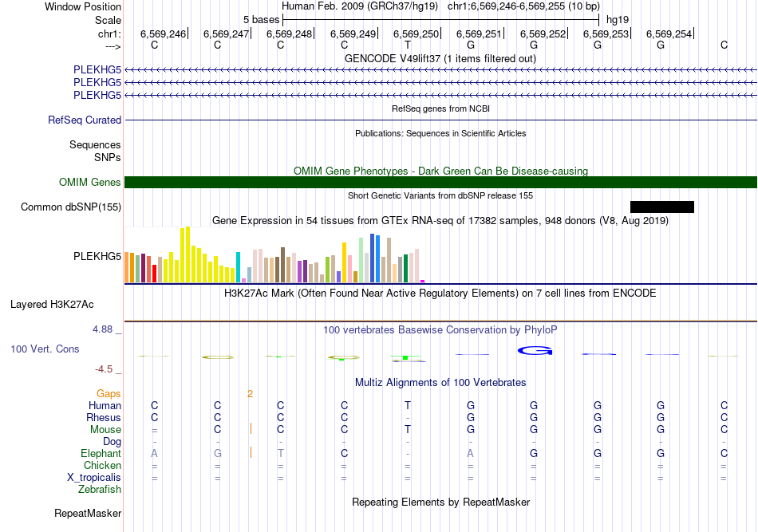
Task: Click the Chicken species label
Action: click(x=102, y=465)
